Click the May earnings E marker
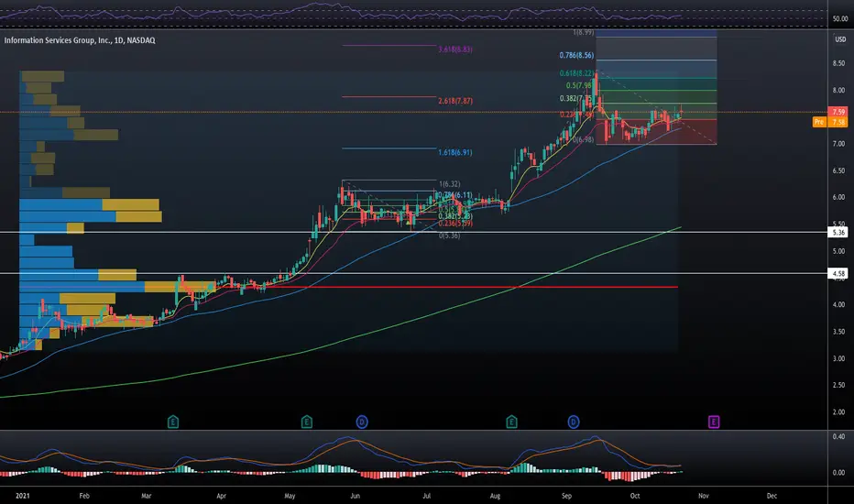This screenshot has width=854, height=504. tap(307, 422)
